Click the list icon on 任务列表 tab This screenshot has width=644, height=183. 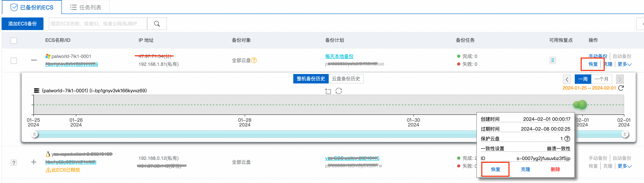[73, 7]
